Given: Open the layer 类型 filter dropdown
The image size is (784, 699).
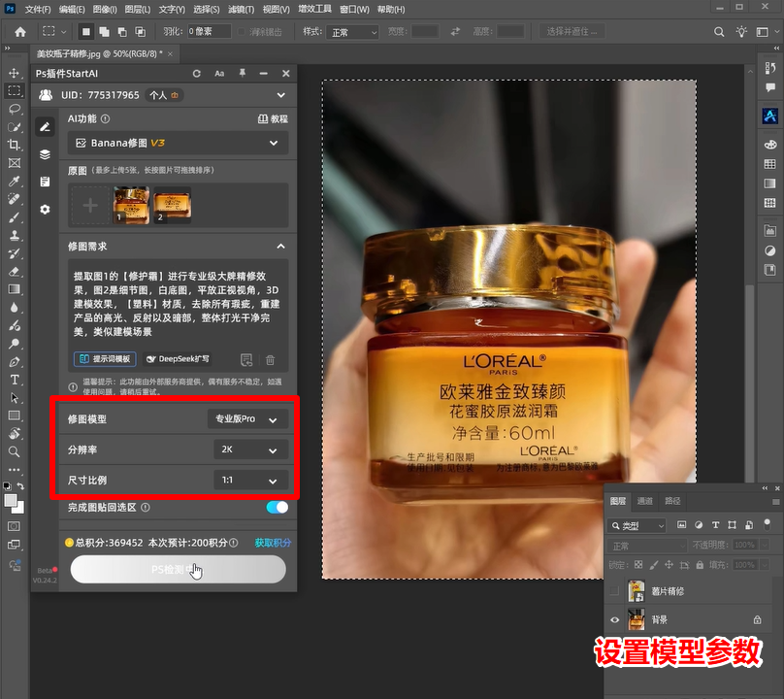Looking at the screenshot, I should pyautogui.click(x=637, y=526).
